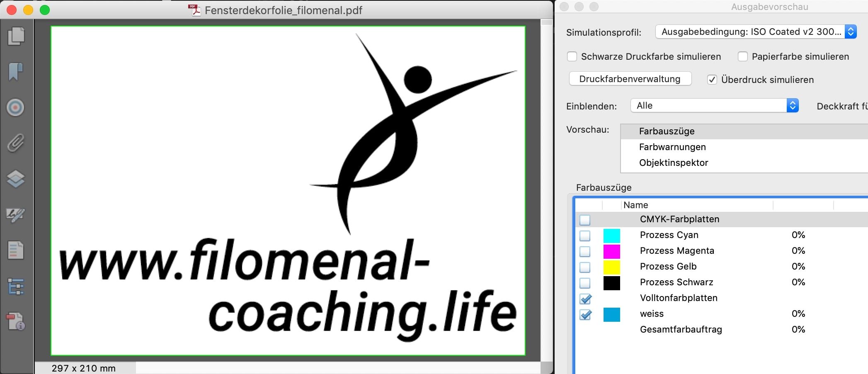The image size is (868, 374).
Task: Click the Fensterdekorfolie_filomenal.pdf window title
Action: [x=284, y=10]
